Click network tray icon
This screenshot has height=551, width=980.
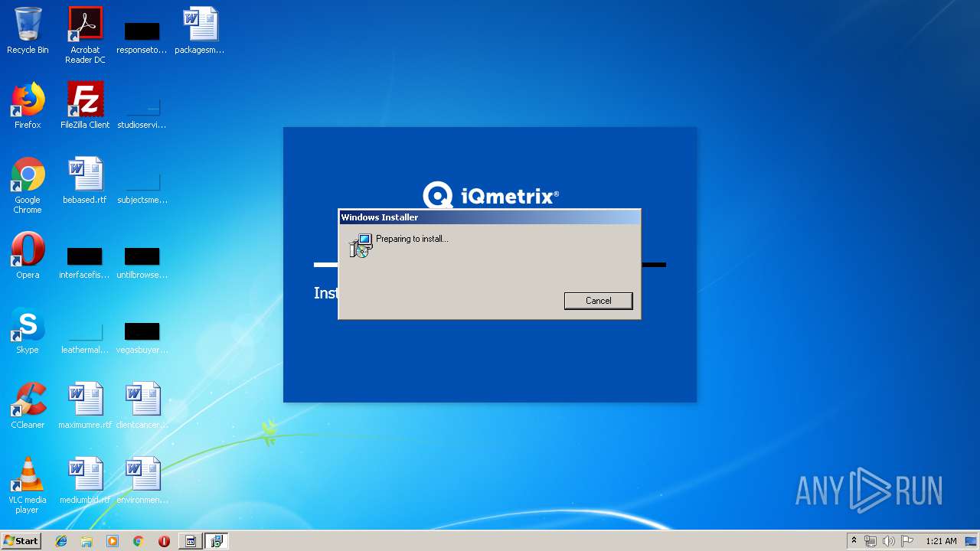click(x=871, y=541)
